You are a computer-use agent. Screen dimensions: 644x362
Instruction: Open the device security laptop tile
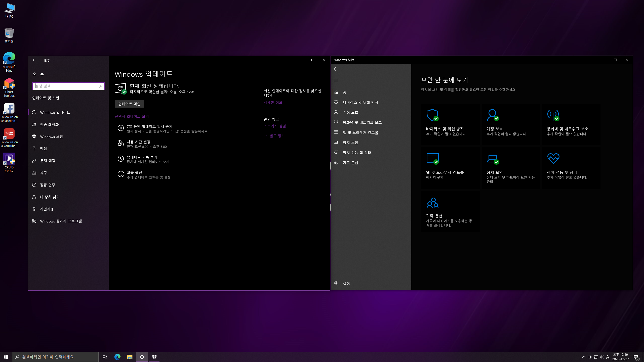511,168
